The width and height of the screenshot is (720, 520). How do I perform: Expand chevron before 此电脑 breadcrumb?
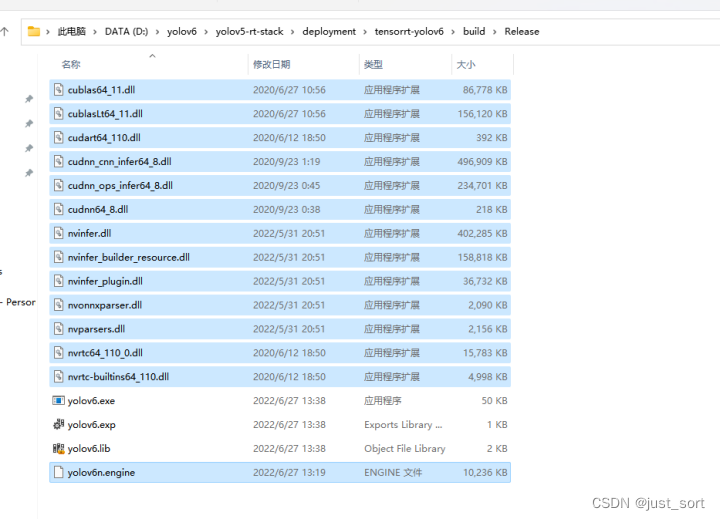click(48, 32)
